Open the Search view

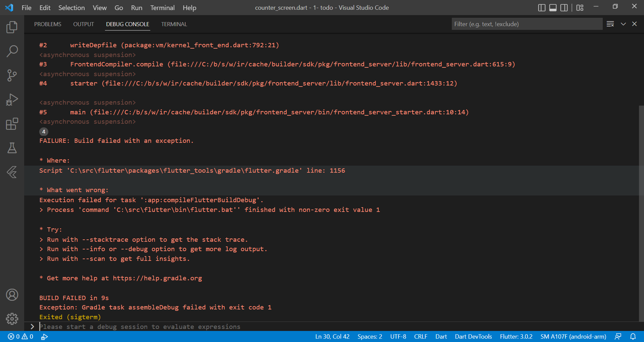[12, 51]
